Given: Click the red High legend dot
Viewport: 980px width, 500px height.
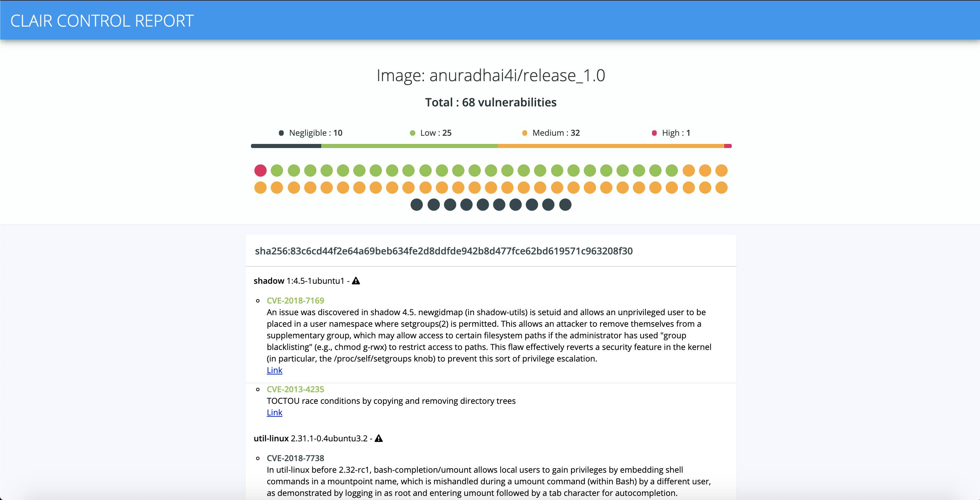Looking at the screenshot, I should click(654, 133).
